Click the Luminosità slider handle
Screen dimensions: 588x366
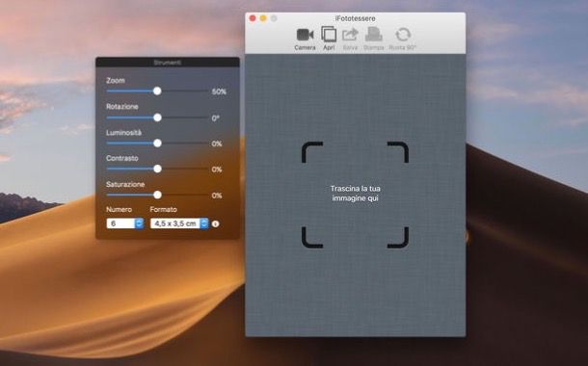coord(157,144)
